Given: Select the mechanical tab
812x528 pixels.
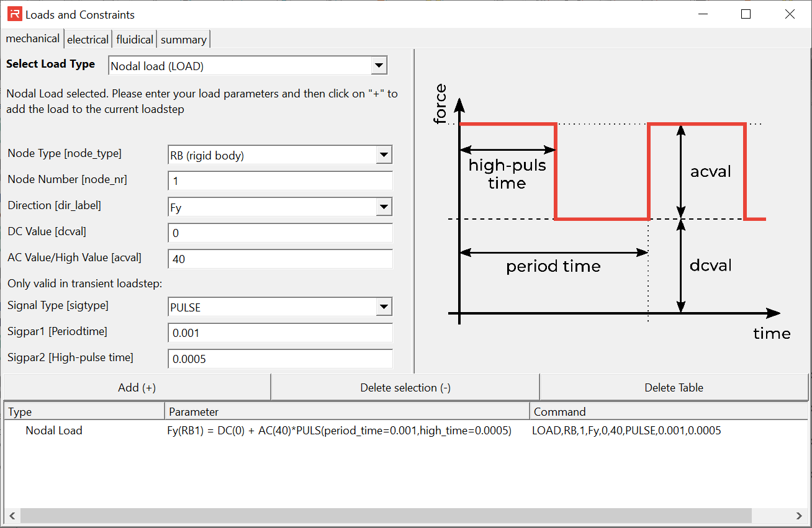Looking at the screenshot, I should pyautogui.click(x=32, y=38).
